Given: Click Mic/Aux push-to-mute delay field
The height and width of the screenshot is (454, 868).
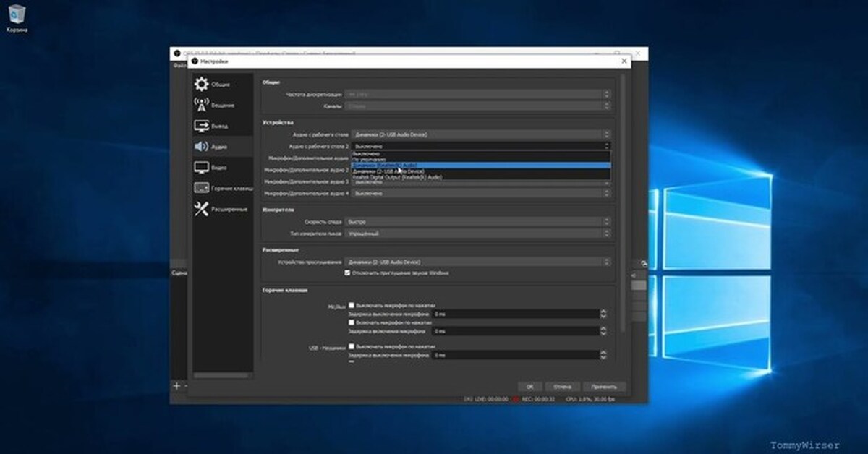Looking at the screenshot, I should click(515, 314).
